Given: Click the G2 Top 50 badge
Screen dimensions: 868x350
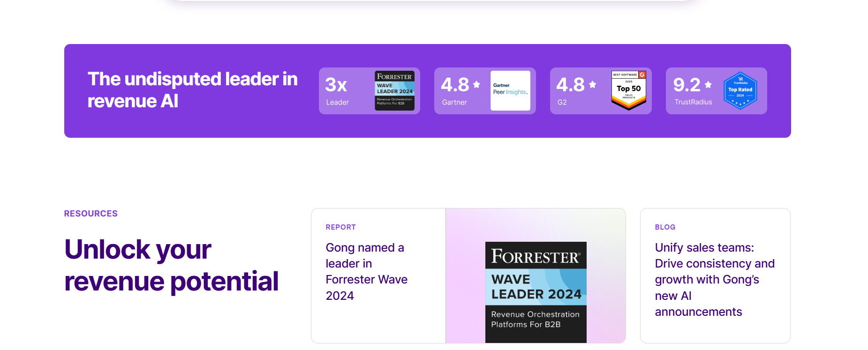Looking at the screenshot, I should point(629,90).
